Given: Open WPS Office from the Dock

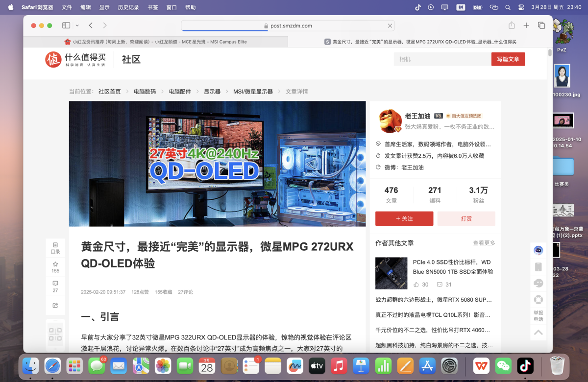Looking at the screenshot, I should [x=481, y=365].
